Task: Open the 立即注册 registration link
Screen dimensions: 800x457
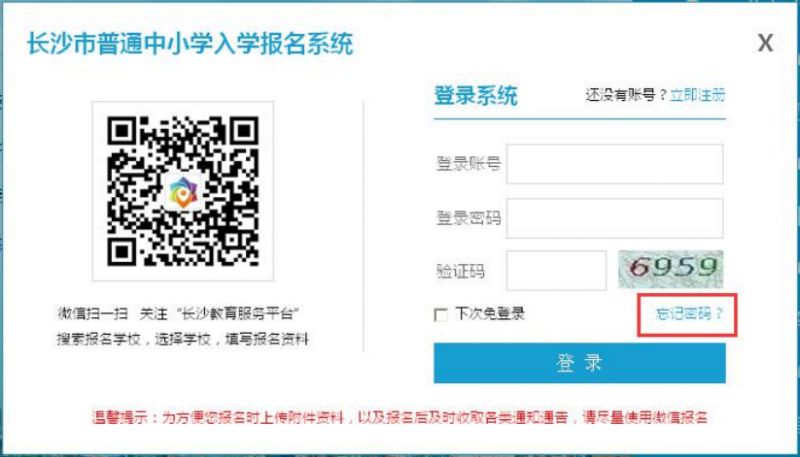Action: (697, 95)
